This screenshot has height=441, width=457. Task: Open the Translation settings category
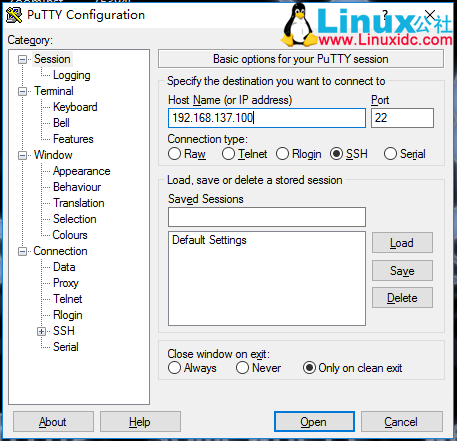[x=79, y=203]
